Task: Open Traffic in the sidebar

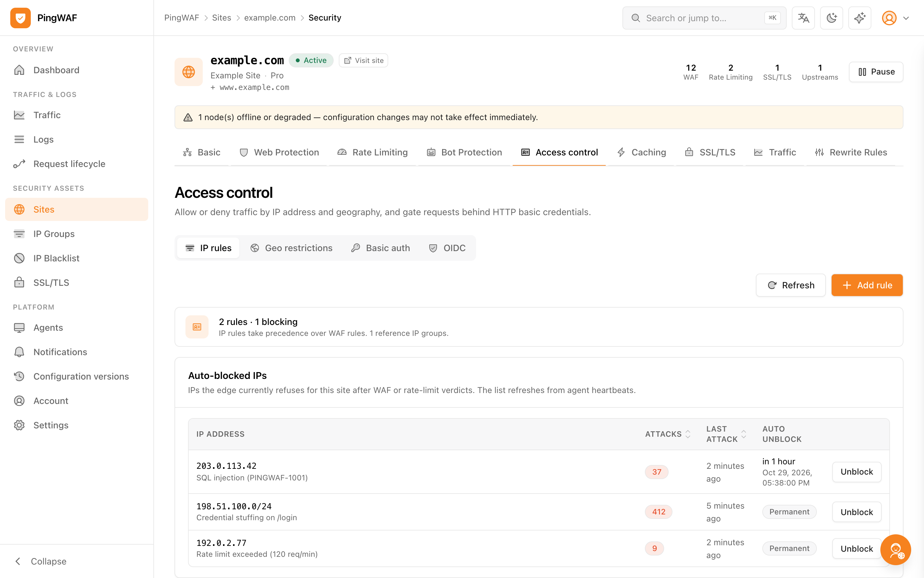Action: (77, 115)
